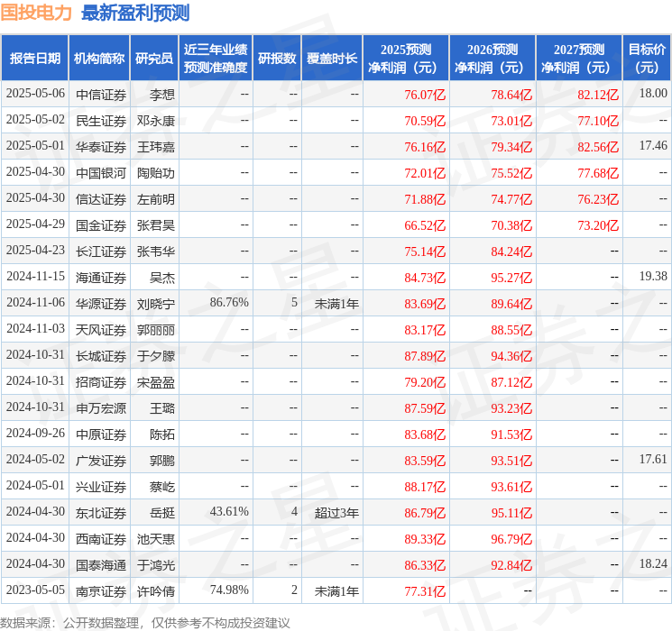
Task: Click the 机构简称 column header
Action: tap(99, 59)
